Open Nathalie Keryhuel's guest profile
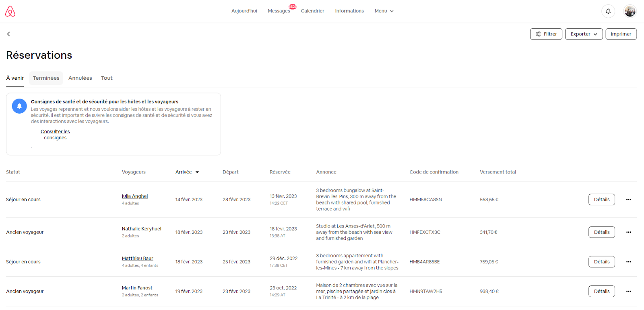This screenshot has height=310, width=644. pyautogui.click(x=141, y=229)
